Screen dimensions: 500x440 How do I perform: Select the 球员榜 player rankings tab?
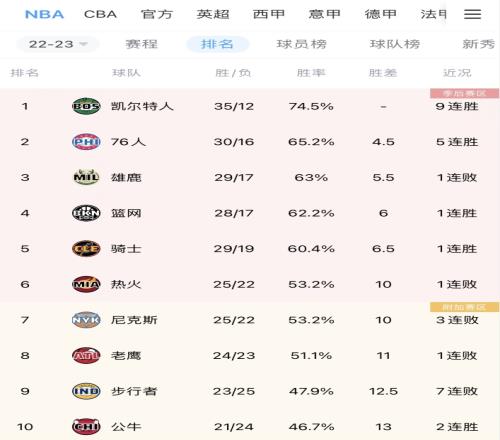coord(301,44)
